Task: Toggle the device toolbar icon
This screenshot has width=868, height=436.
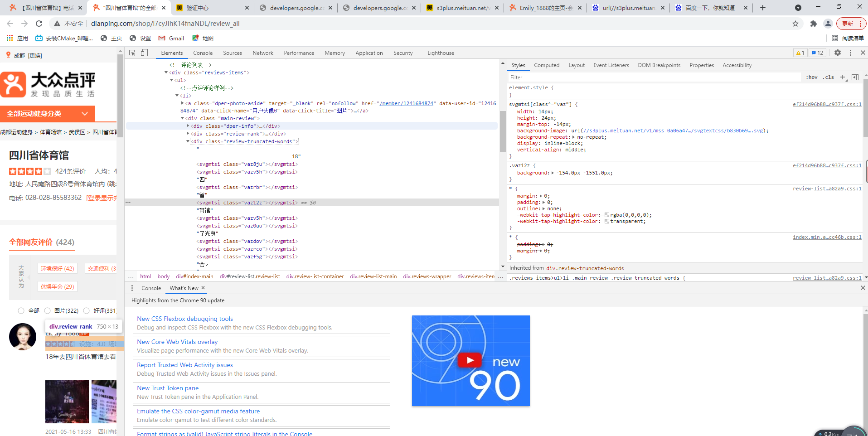Action: pos(144,53)
